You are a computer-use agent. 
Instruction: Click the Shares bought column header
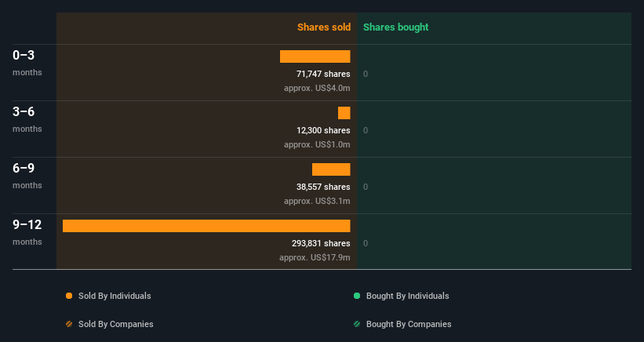pyautogui.click(x=396, y=27)
